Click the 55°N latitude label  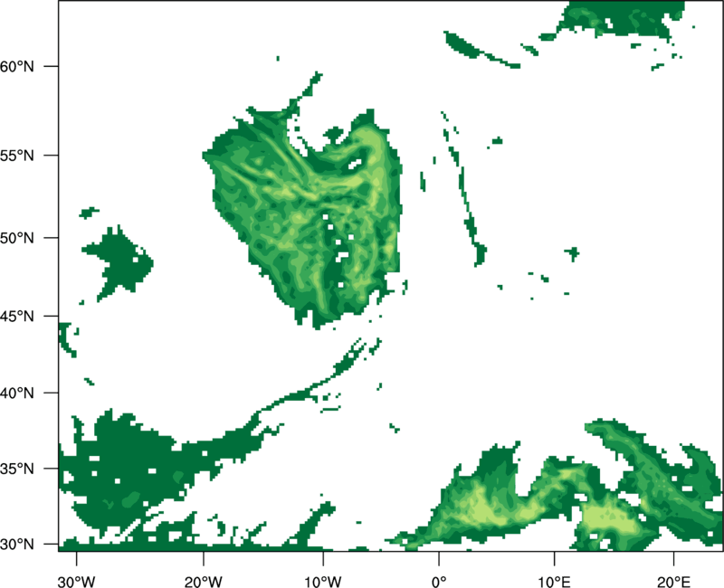point(17,156)
